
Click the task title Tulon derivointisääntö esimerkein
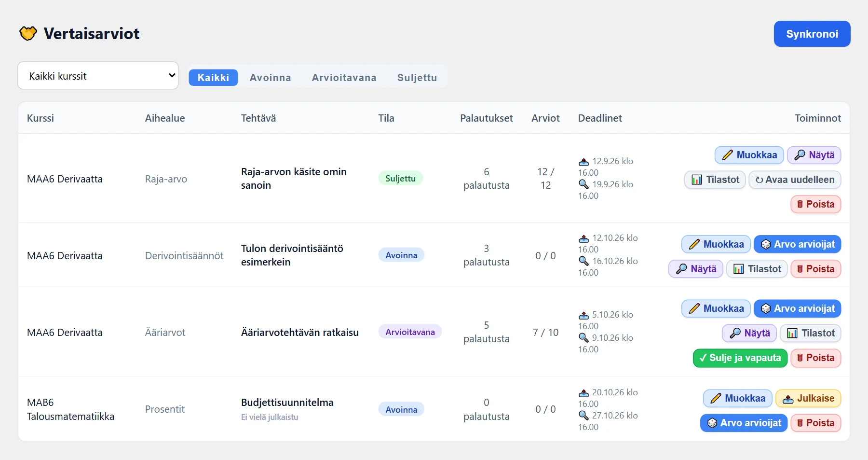(x=292, y=255)
